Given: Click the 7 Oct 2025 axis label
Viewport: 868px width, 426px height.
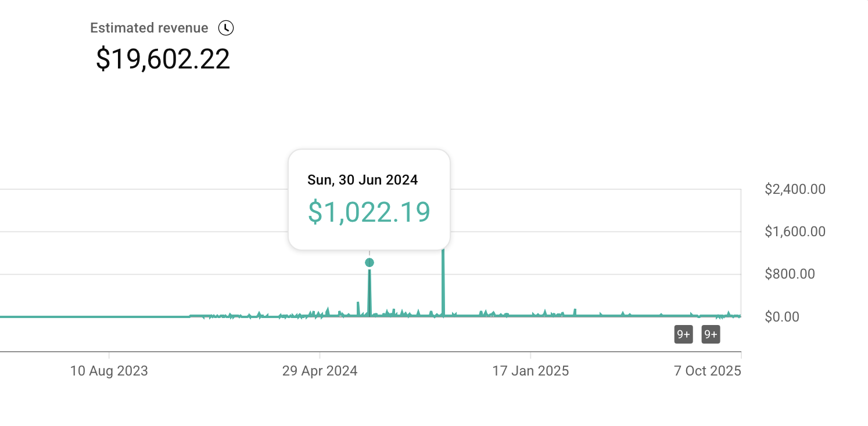Looking at the screenshot, I should 707,371.
